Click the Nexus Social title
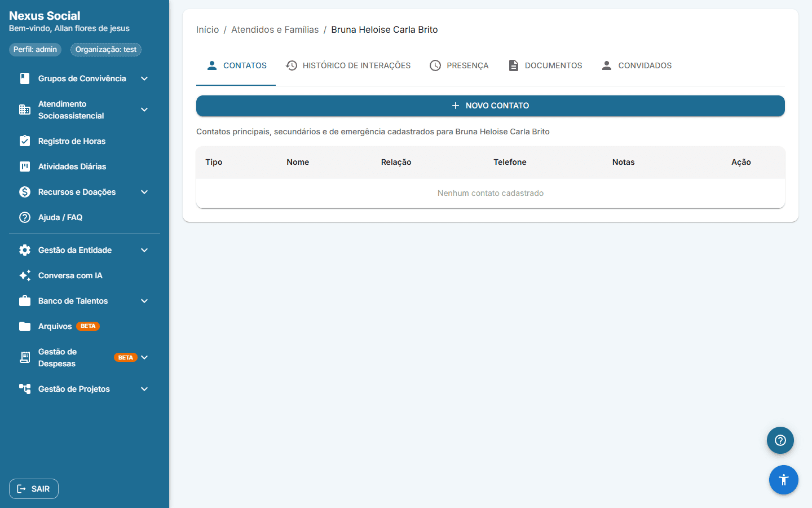The image size is (812, 508). [x=45, y=16]
